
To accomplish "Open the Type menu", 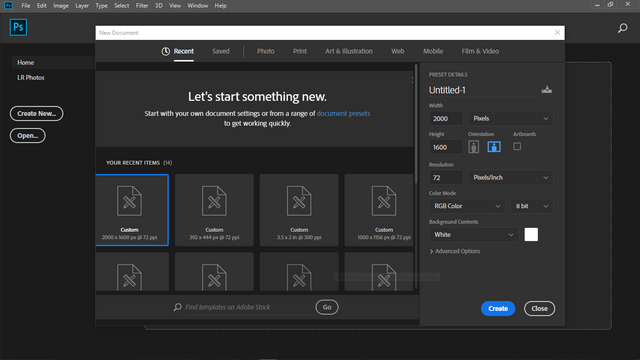I will pyautogui.click(x=101, y=6).
